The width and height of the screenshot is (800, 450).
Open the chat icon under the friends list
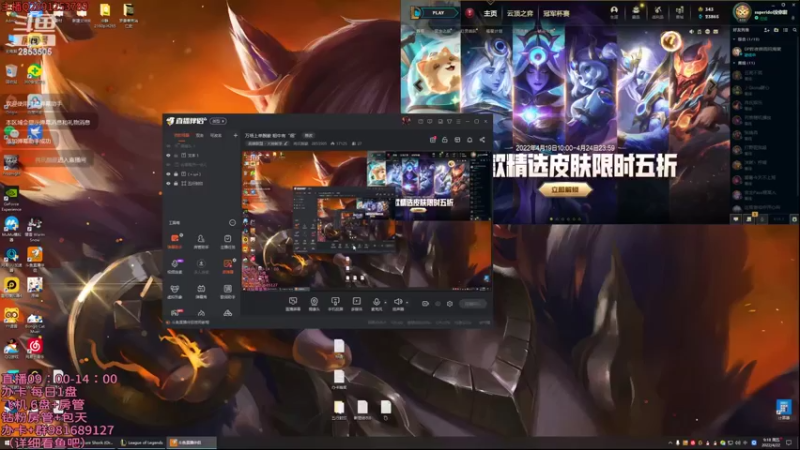coord(736,219)
